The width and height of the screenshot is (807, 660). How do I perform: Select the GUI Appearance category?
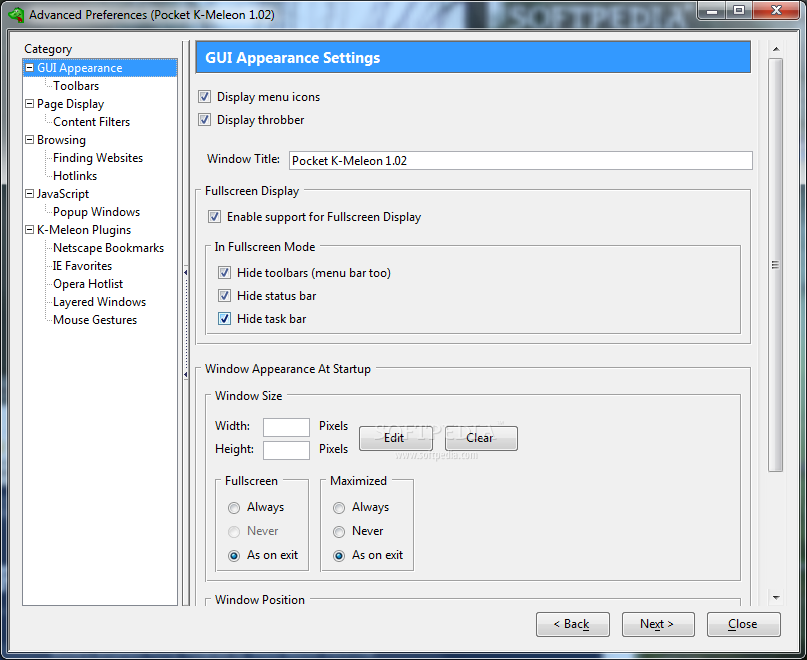click(80, 68)
